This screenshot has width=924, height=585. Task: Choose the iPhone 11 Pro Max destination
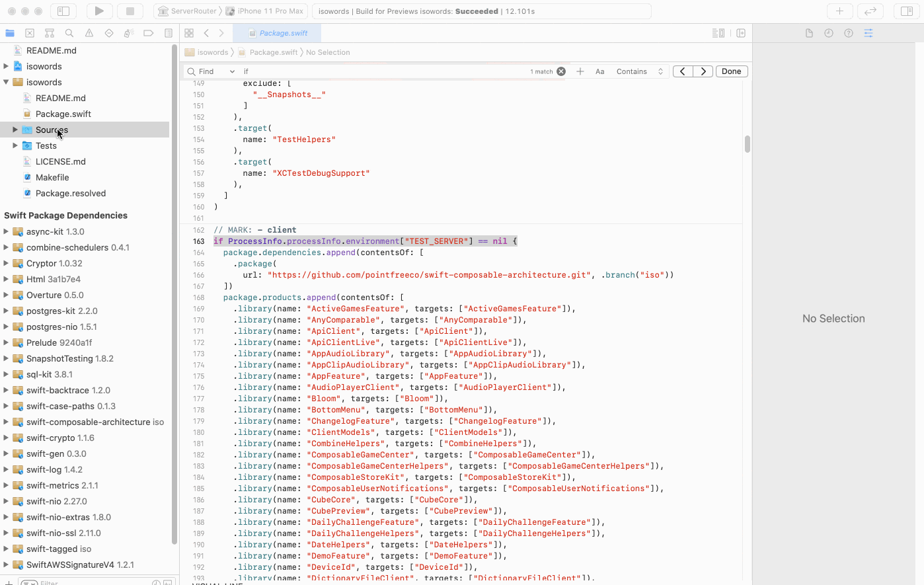265,11
